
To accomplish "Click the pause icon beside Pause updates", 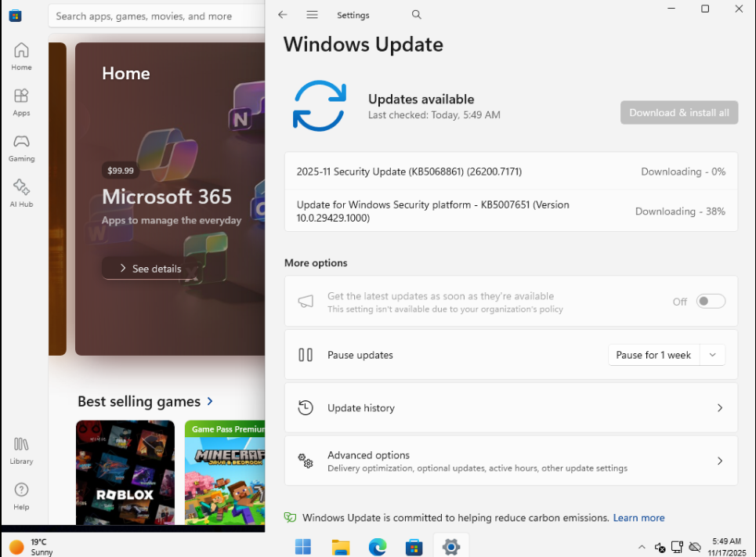I will pos(306,355).
